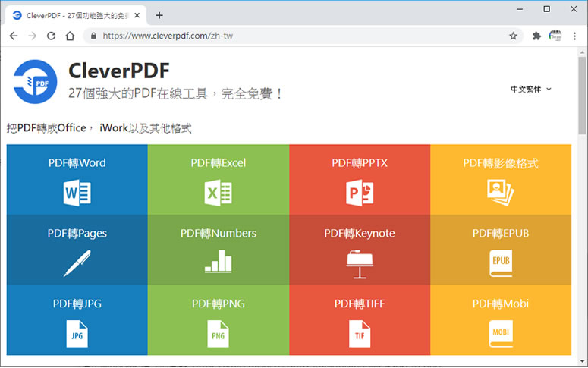
Task: Click the PDF轉JPG file icon
Action: coord(77,333)
